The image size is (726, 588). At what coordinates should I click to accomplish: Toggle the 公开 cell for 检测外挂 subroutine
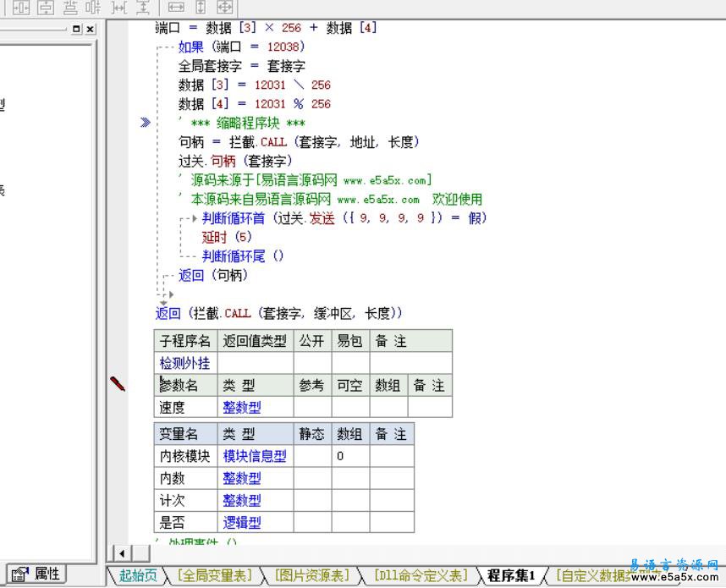(311, 363)
